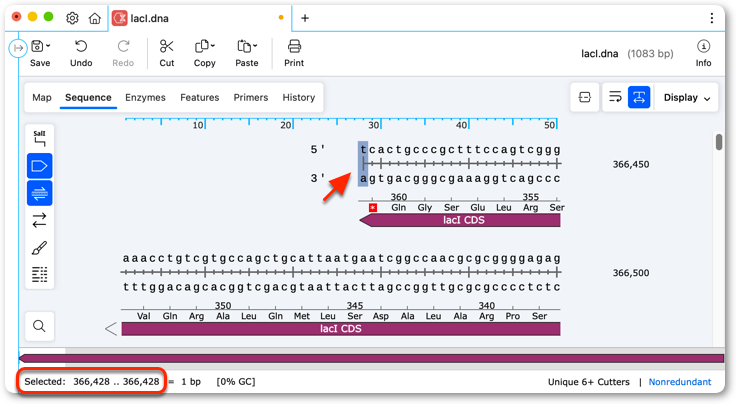Click ruler tick labeled 30
Image resolution: width=736 pixels, height=404 pixels.
[x=374, y=125]
